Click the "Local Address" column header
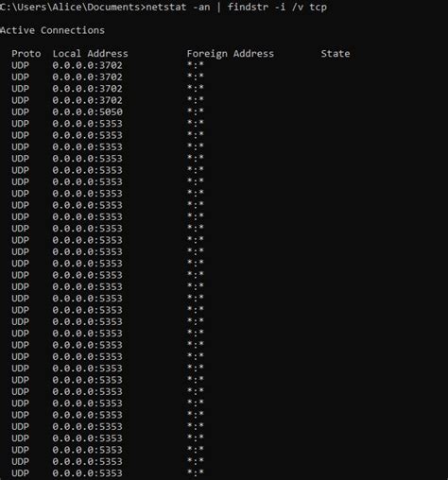The width and height of the screenshot is (448, 480). pyautogui.click(x=91, y=54)
